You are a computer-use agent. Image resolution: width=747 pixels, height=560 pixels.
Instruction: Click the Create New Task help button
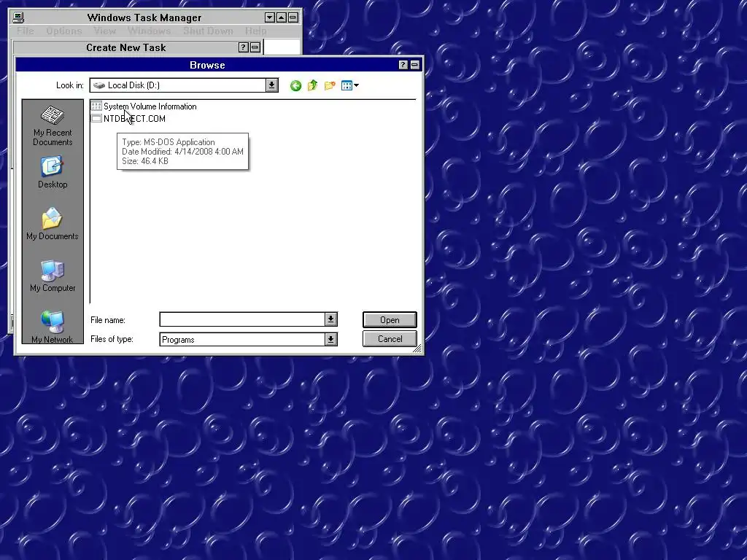tap(243, 47)
